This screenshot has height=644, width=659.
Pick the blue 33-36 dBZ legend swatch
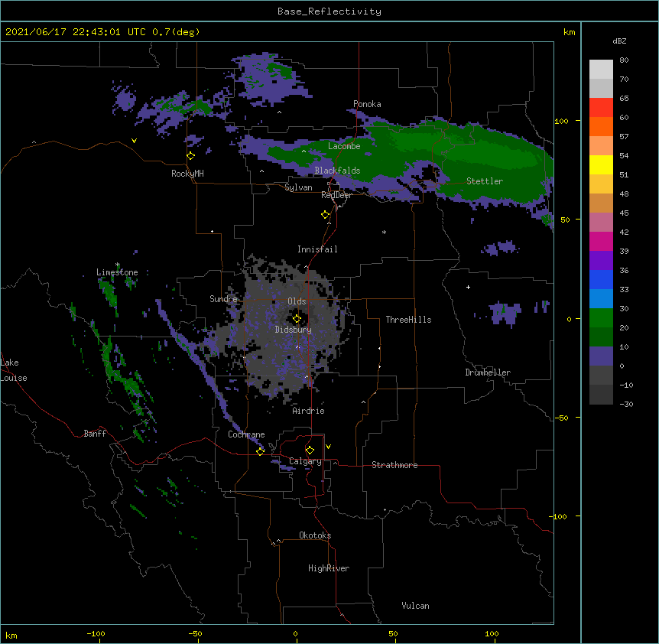pos(601,279)
